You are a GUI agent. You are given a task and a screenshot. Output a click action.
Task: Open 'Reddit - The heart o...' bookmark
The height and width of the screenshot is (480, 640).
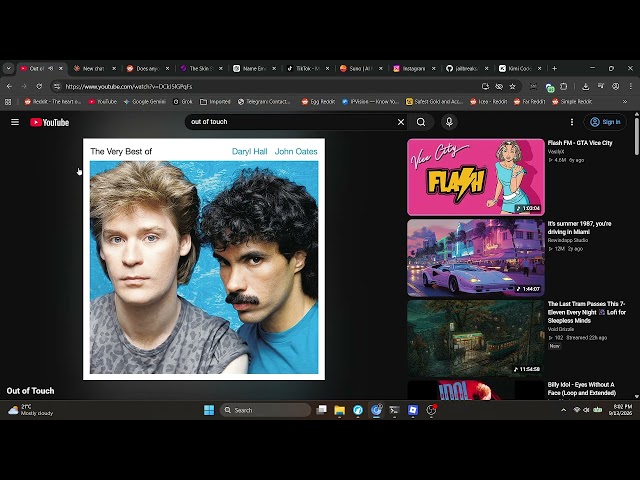pyautogui.click(x=52, y=102)
